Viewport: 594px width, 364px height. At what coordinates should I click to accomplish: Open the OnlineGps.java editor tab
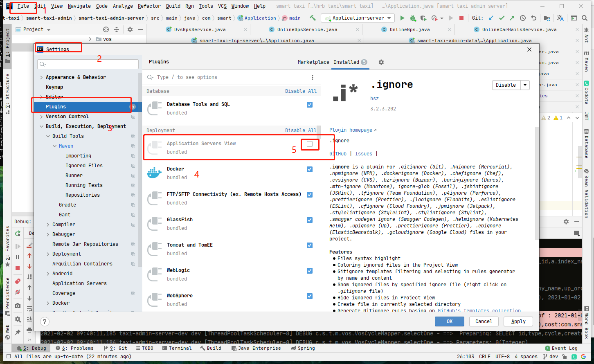coord(409,29)
